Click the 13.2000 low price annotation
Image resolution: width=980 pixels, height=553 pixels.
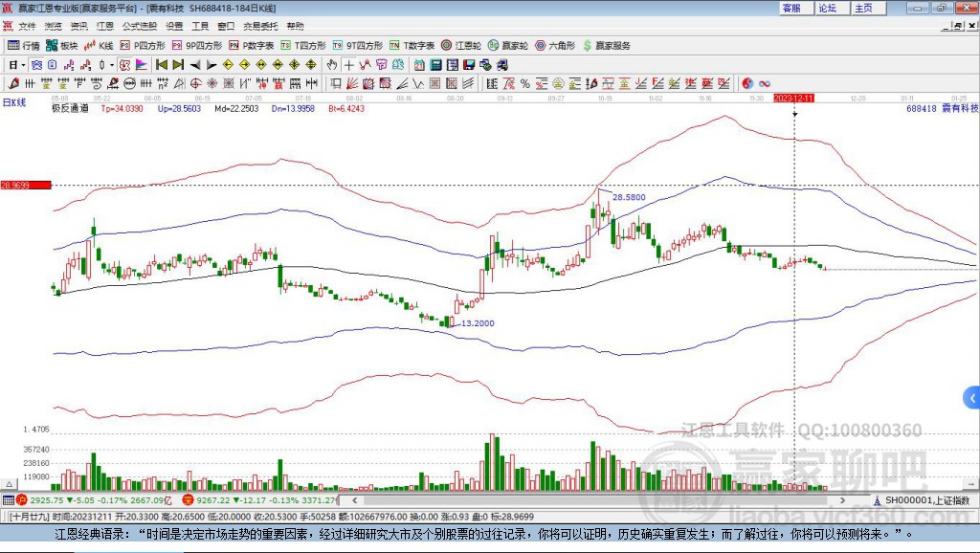tap(478, 323)
